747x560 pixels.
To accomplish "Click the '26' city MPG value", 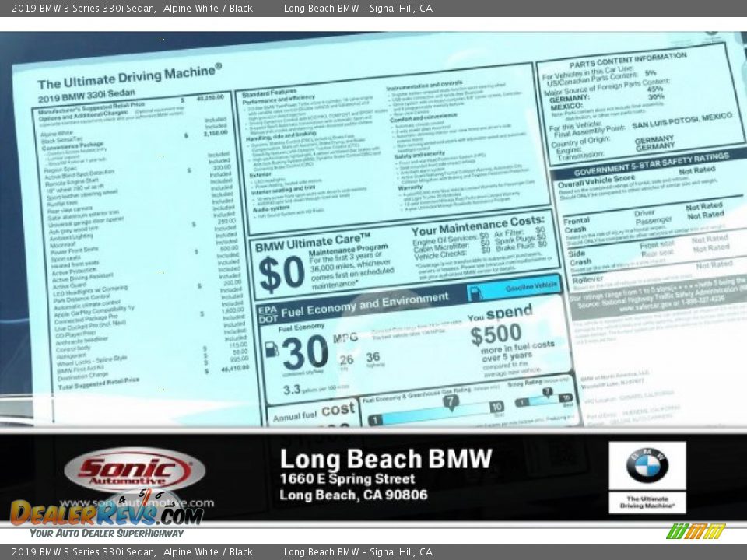I will click(346, 359).
